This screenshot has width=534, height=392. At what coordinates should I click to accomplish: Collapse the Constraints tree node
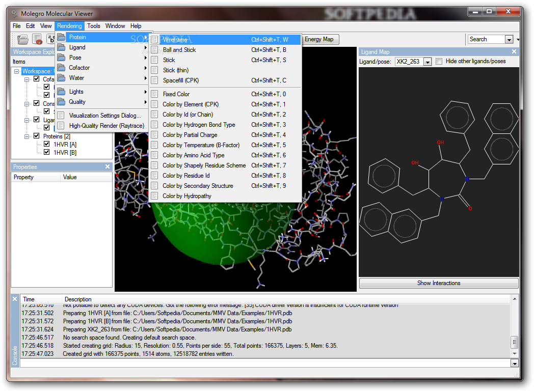coord(26,104)
